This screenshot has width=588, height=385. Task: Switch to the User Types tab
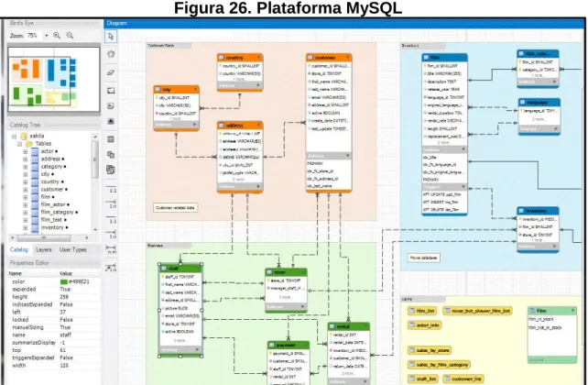[x=72, y=249]
